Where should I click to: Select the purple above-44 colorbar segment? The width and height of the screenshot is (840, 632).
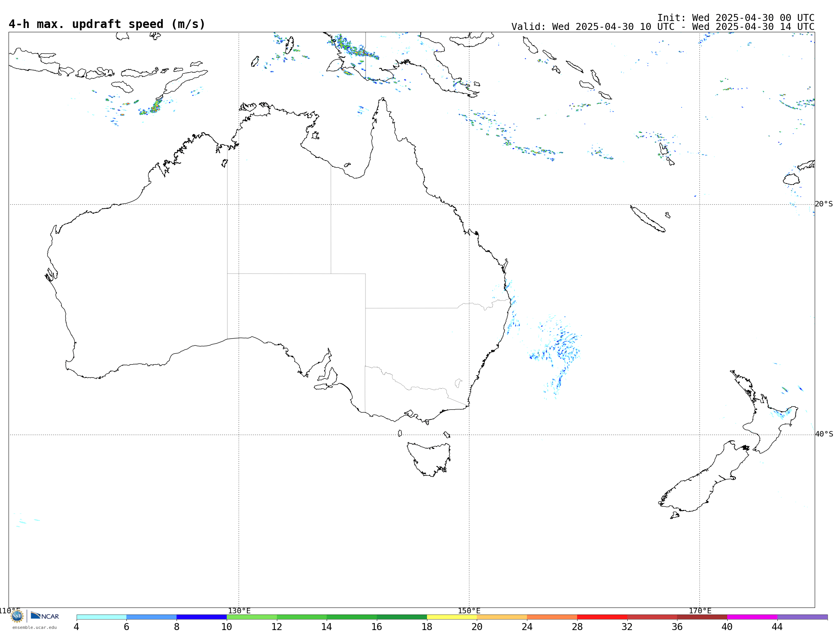point(802,617)
